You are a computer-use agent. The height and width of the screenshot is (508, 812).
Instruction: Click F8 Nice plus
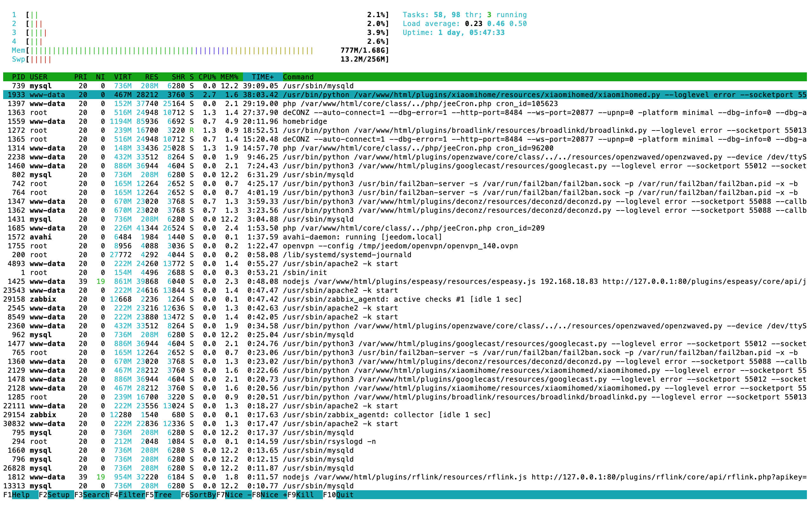click(270, 495)
